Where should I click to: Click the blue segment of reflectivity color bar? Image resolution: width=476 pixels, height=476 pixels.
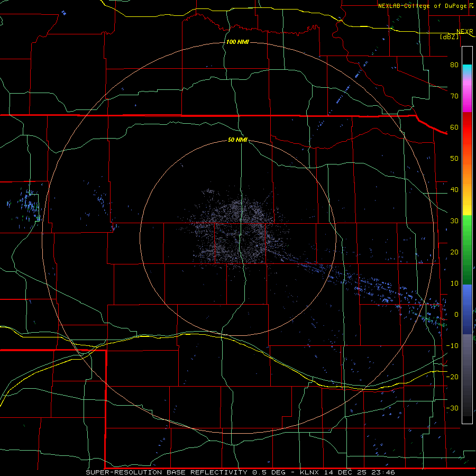point(467,309)
